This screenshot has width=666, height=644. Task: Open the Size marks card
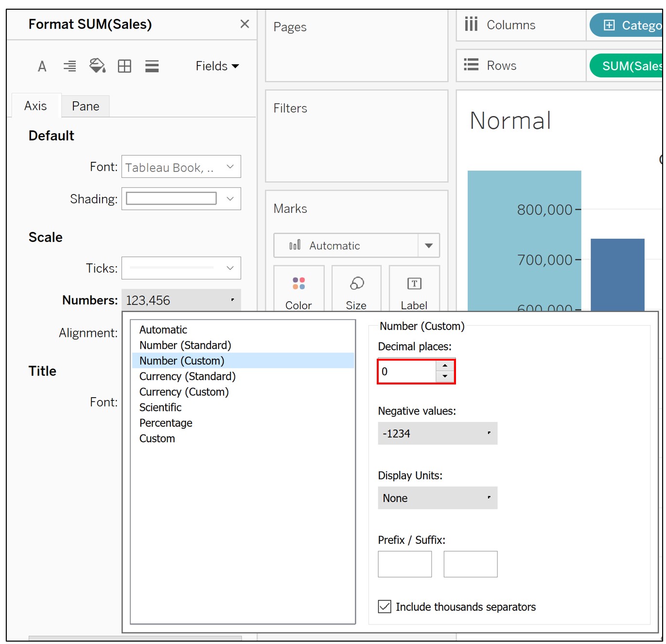(356, 290)
